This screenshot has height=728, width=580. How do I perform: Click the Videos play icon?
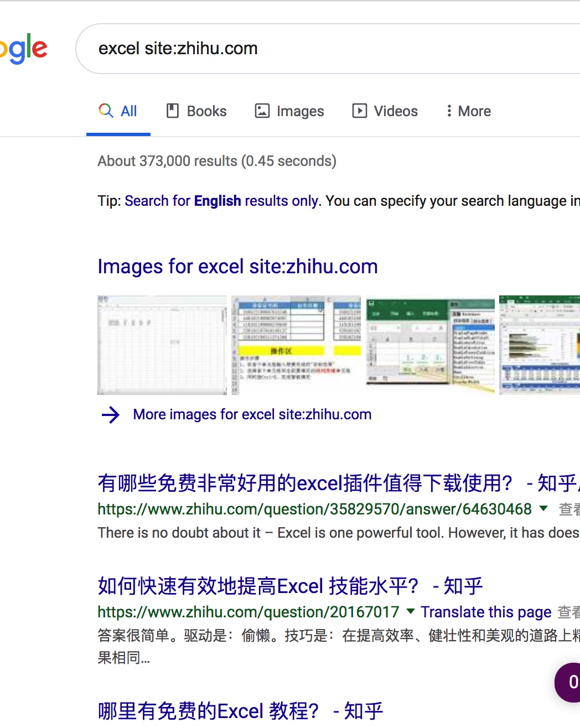pyautogui.click(x=359, y=111)
